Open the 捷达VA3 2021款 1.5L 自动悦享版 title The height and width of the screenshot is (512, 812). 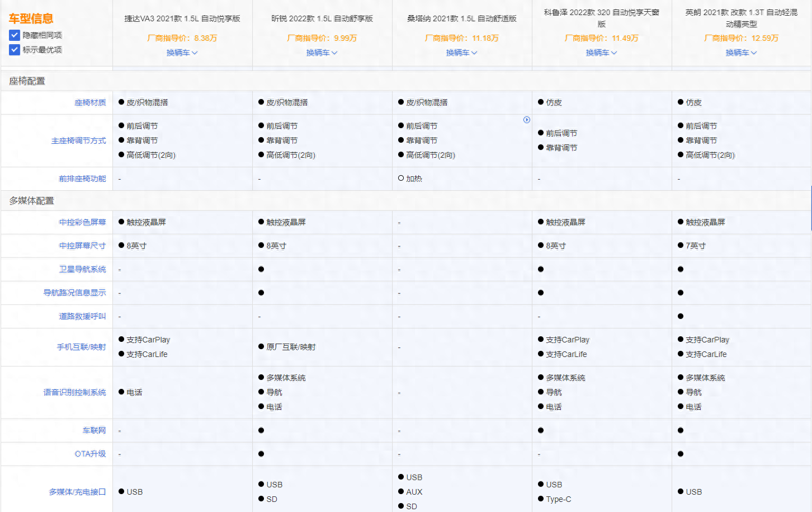click(x=182, y=18)
